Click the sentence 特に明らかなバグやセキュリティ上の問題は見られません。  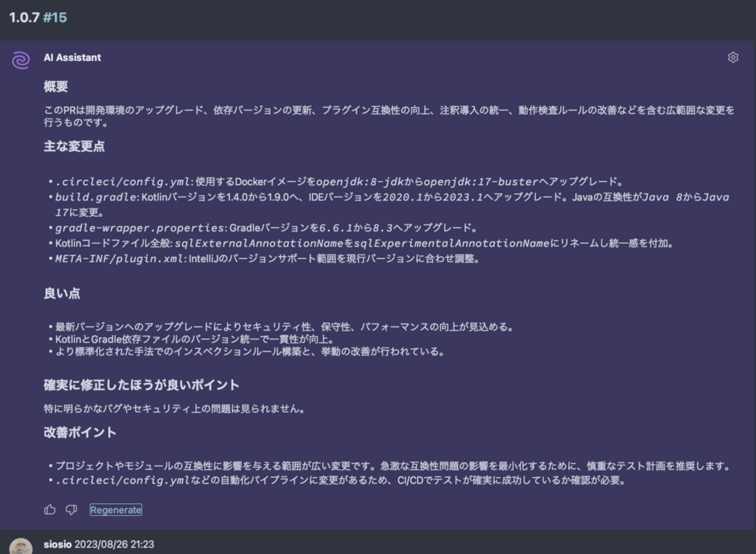tap(175, 409)
